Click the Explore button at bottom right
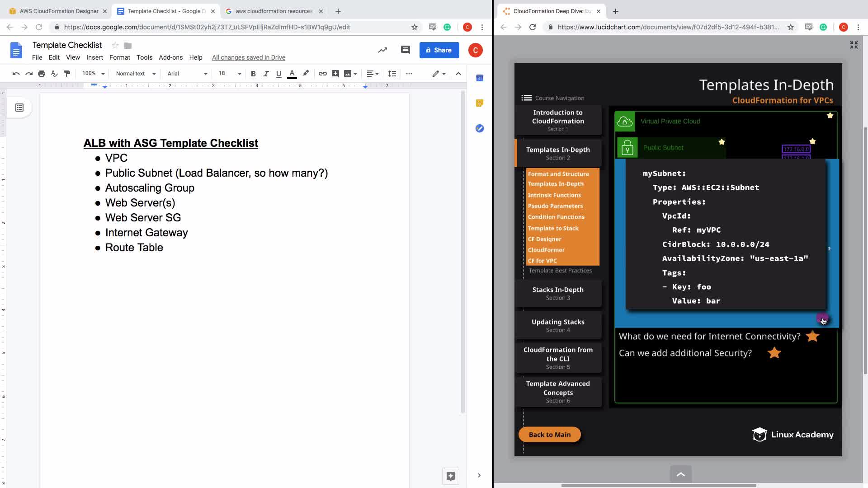868x488 pixels. click(x=450, y=476)
